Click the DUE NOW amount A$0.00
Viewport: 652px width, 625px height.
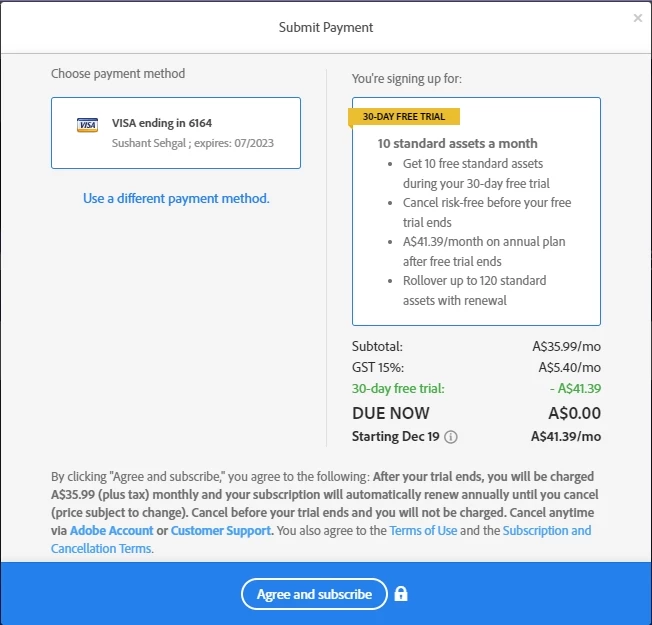click(575, 413)
